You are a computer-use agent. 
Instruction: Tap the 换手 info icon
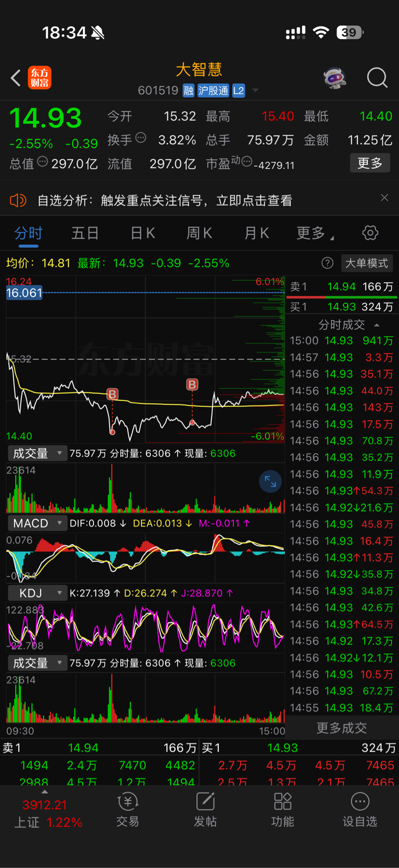[x=141, y=138]
